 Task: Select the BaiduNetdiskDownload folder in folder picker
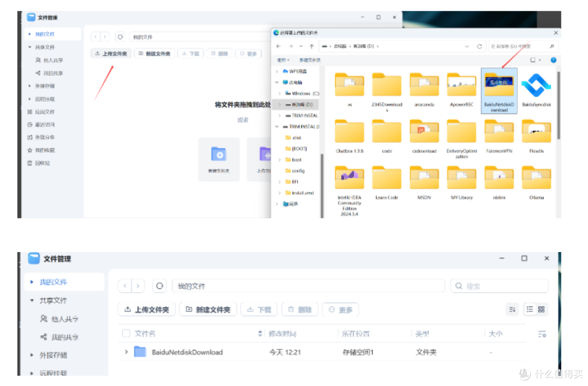pos(499,91)
